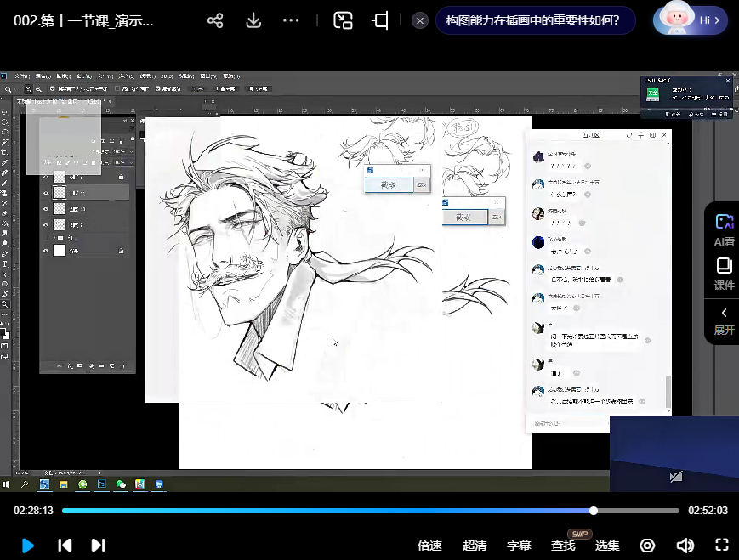This screenshot has height=560, width=739.
Task: Skip to the next video
Action: [x=98, y=546]
